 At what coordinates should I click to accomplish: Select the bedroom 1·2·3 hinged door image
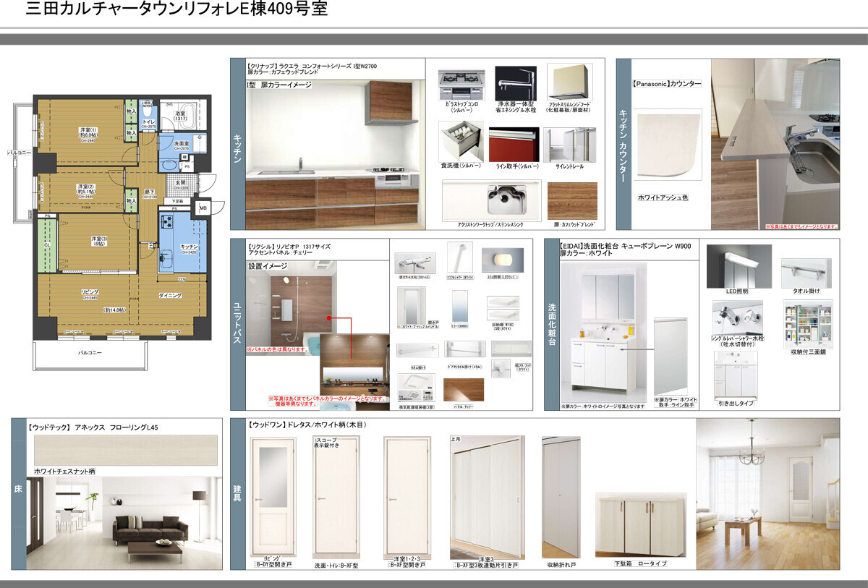click(x=407, y=495)
